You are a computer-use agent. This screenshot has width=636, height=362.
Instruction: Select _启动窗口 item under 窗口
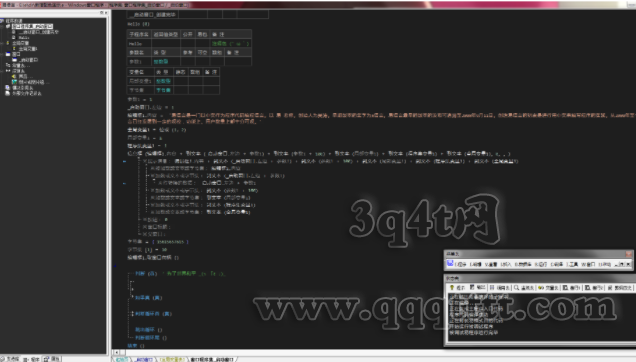tap(28, 60)
